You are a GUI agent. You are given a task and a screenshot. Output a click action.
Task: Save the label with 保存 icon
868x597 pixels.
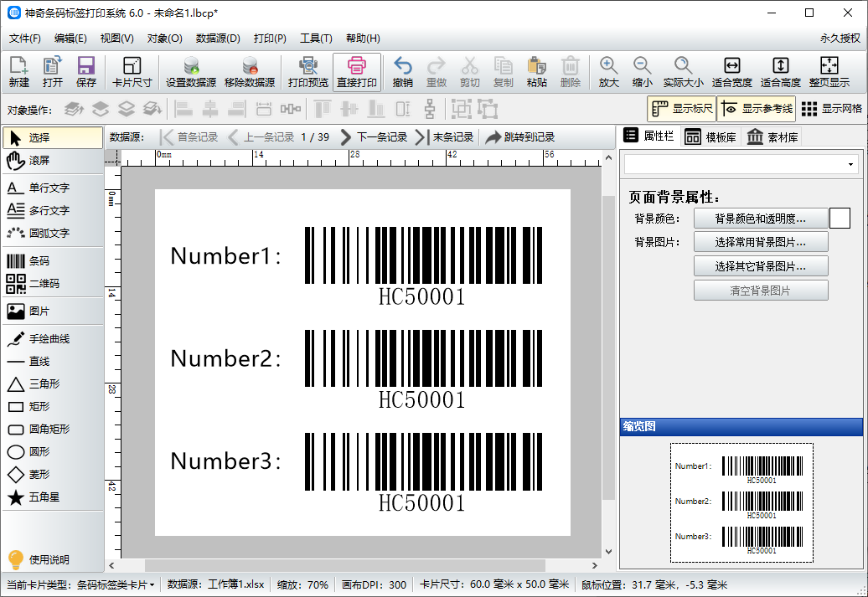click(85, 71)
